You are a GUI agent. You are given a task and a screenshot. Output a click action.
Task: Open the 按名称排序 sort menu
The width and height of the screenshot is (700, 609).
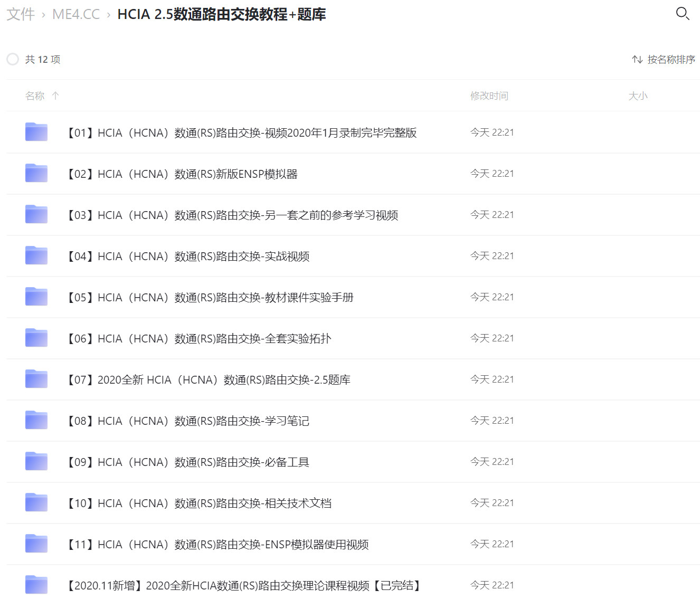(664, 60)
